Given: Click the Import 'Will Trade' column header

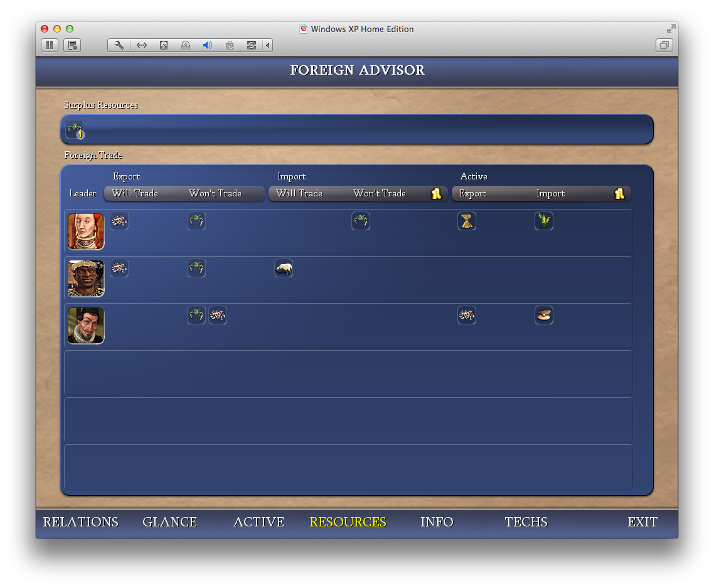Looking at the screenshot, I should coord(299,193).
